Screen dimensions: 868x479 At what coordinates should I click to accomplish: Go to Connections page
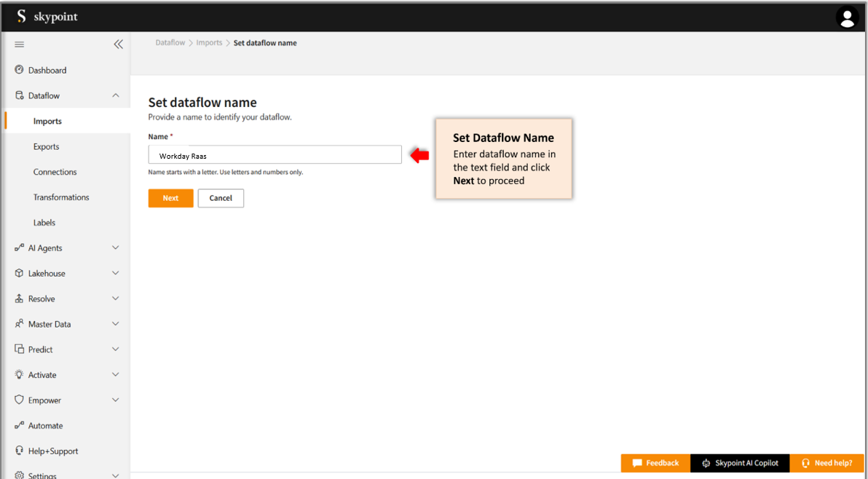tap(55, 172)
